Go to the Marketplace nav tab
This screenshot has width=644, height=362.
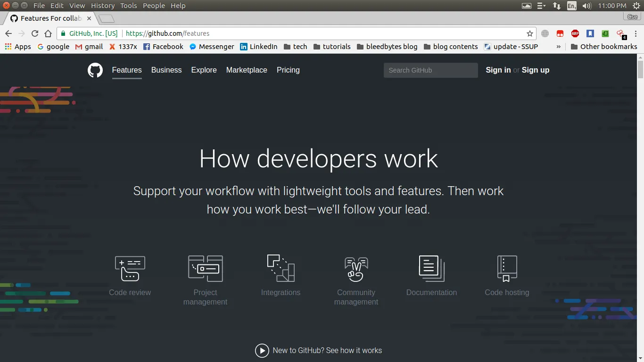(x=247, y=70)
